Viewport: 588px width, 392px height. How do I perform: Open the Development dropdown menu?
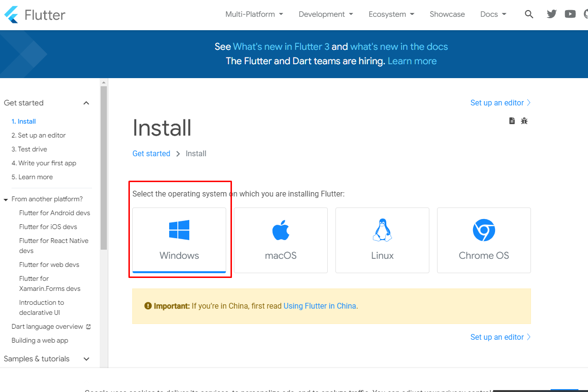coord(326,14)
